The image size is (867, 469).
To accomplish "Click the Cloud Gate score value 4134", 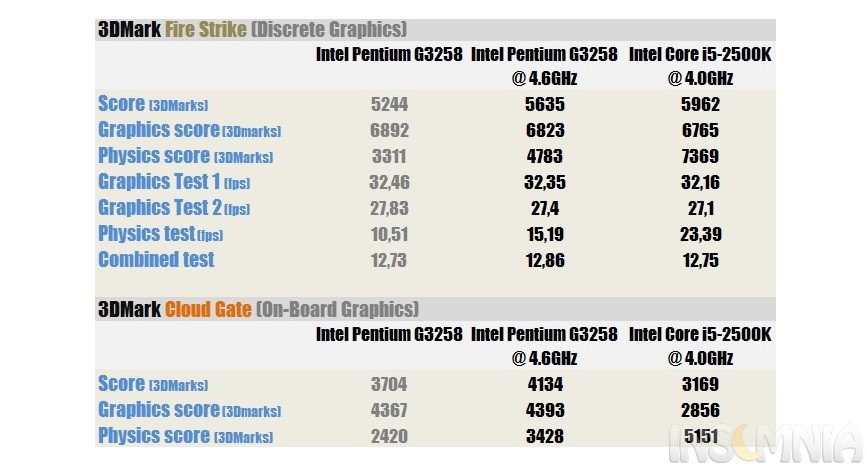I will tap(545, 384).
